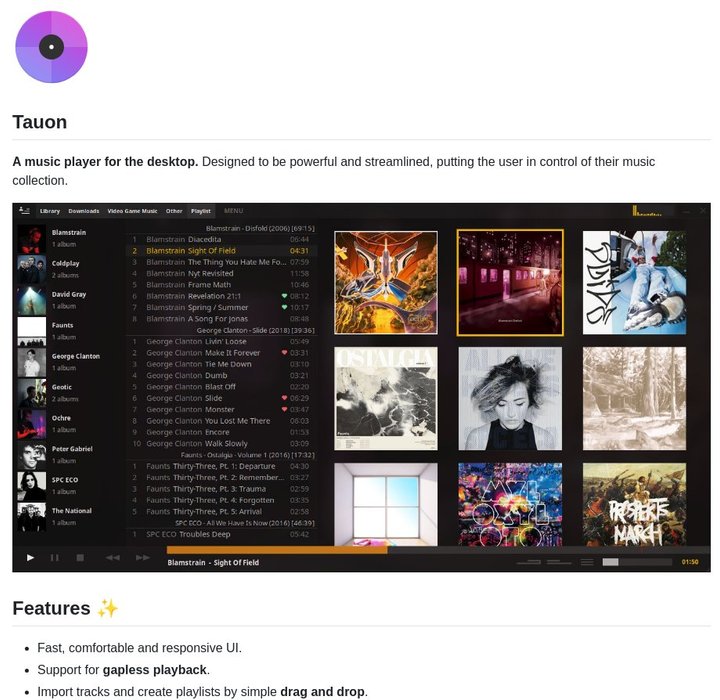
Task: Open the orange fantasy artwork album cover
Action: click(386, 282)
